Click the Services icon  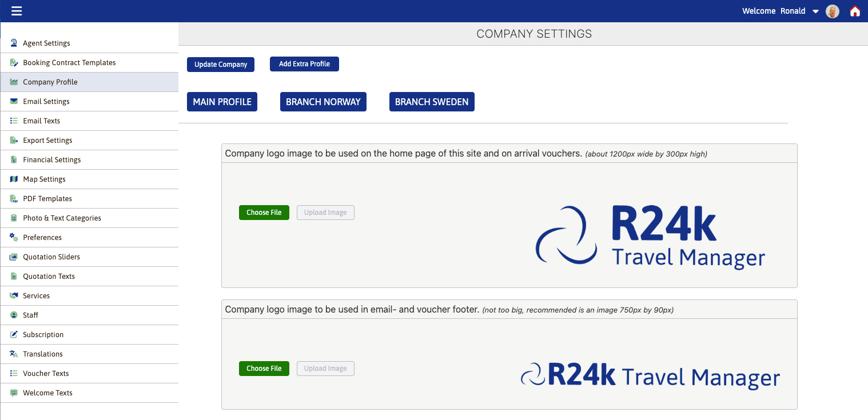[x=13, y=295]
